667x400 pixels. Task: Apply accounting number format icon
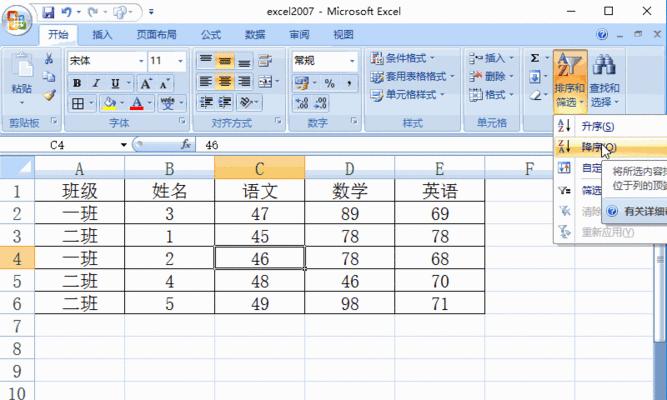click(x=302, y=83)
